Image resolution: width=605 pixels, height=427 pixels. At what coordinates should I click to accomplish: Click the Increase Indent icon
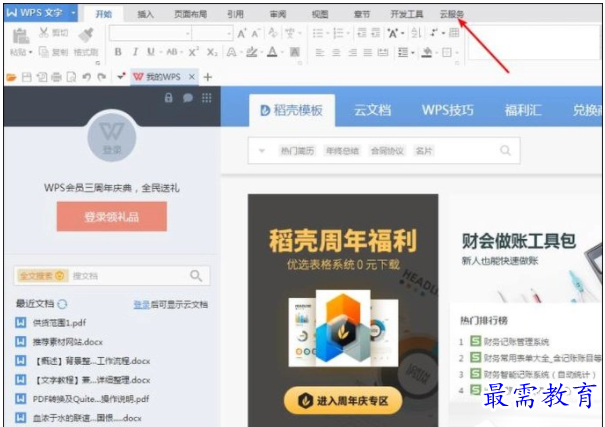[x=376, y=33]
